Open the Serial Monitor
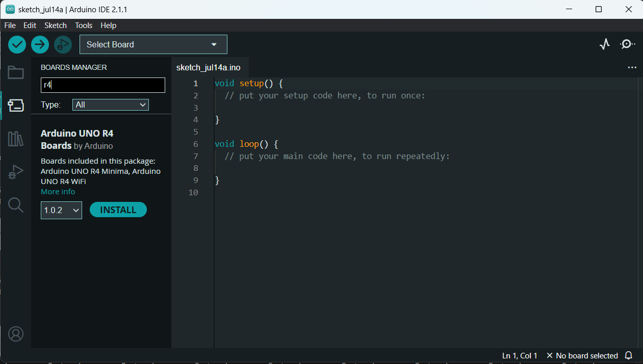The height and width of the screenshot is (364, 643). pyautogui.click(x=627, y=44)
